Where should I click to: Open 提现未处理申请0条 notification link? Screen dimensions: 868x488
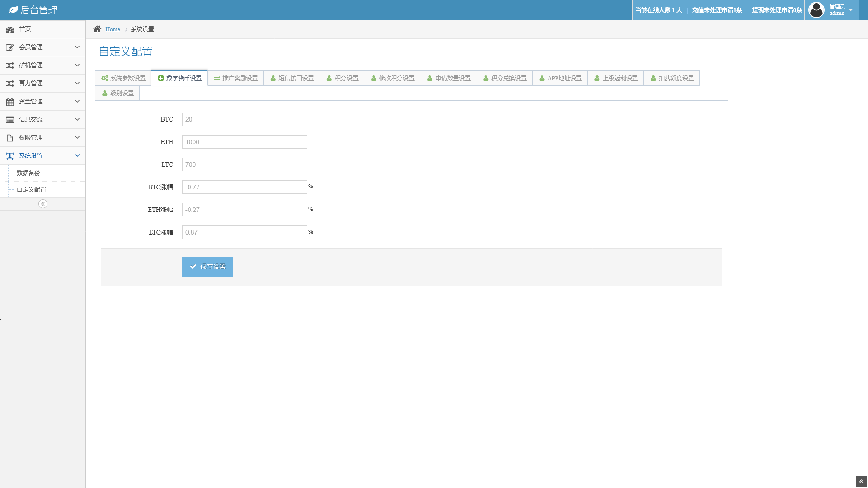[x=777, y=10]
